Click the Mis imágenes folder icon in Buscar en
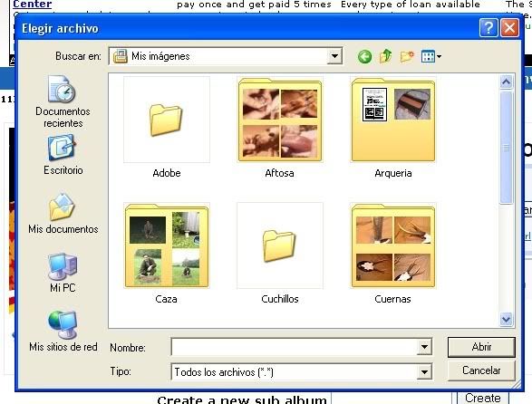The height and width of the screenshot is (404, 532). (x=121, y=56)
